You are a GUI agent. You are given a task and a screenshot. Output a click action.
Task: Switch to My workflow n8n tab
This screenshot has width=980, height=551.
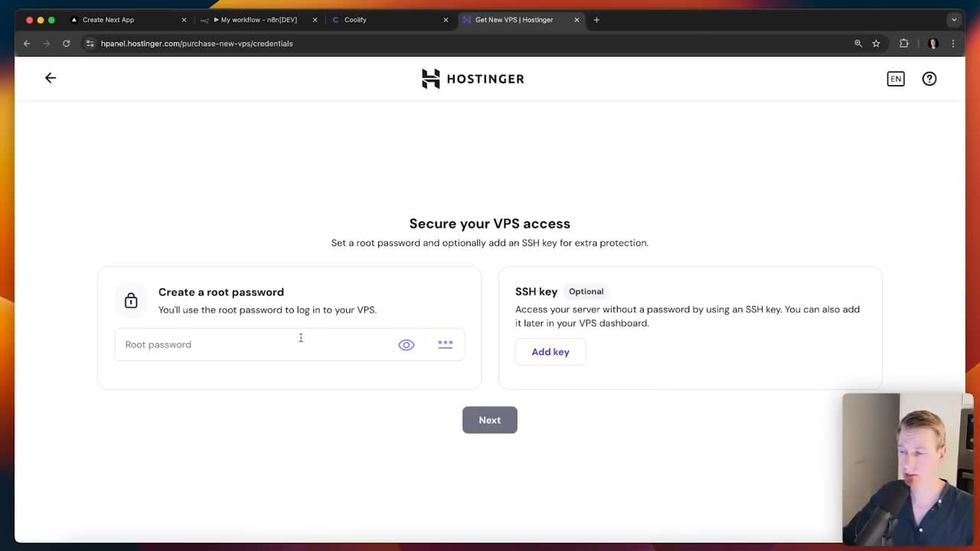pos(256,20)
